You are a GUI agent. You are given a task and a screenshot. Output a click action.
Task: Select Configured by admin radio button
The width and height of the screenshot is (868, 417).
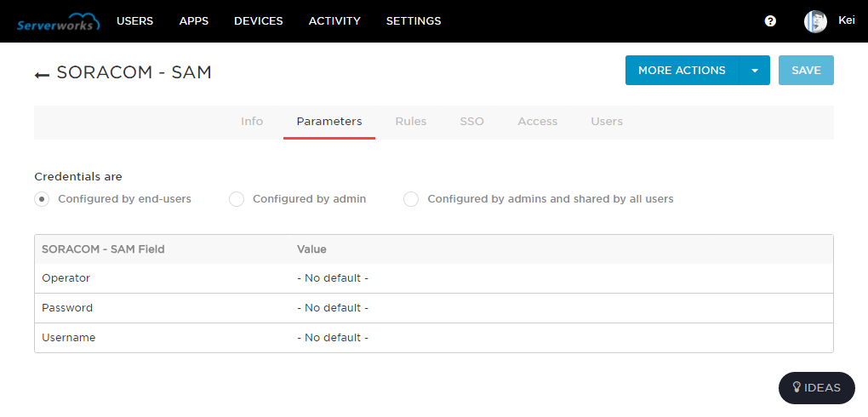237,199
